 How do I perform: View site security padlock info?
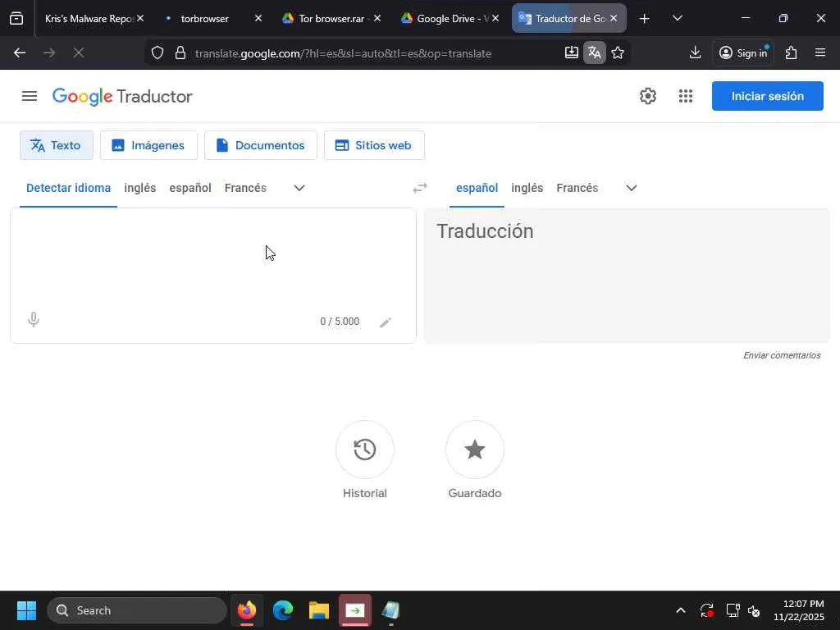tap(180, 53)
